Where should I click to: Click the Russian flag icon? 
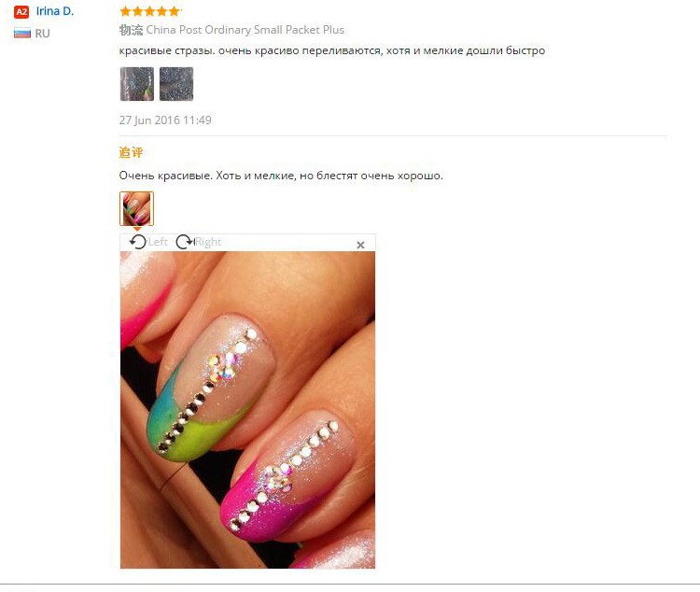tap(22, 34)
